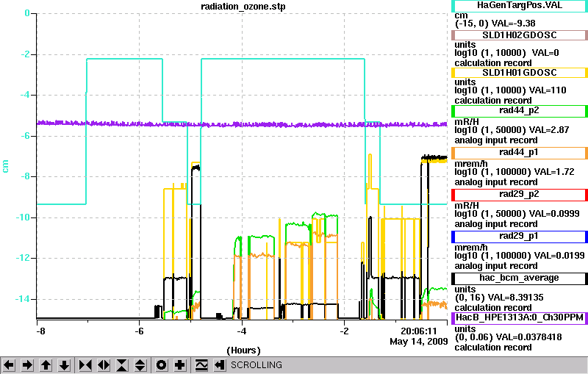The width and height of the screenshot is (588, 374).
Task: Click the scroll-mode arrow icon beside SCROLLING
Action: 220,365
